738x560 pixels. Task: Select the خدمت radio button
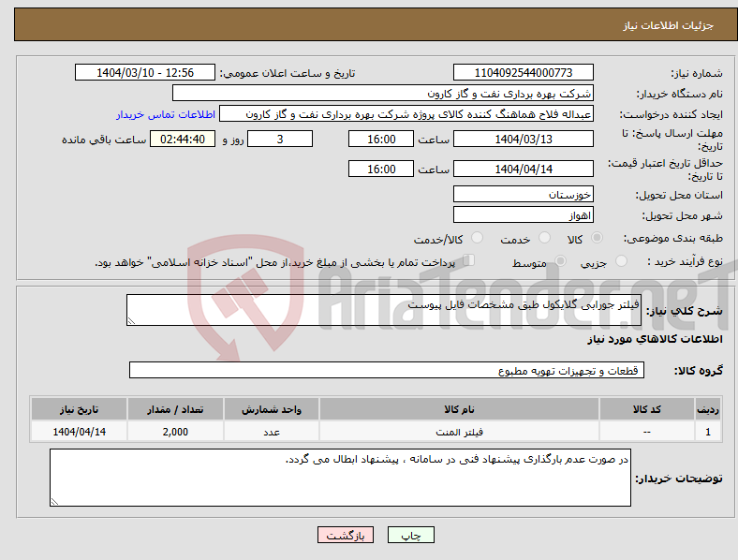tap(544, 238)
